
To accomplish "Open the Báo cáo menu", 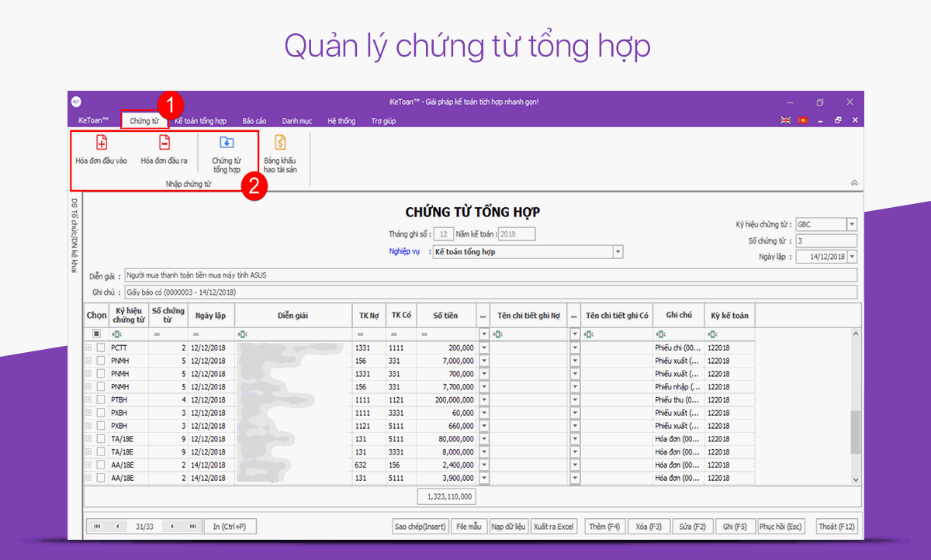I will tap(254, 121).
